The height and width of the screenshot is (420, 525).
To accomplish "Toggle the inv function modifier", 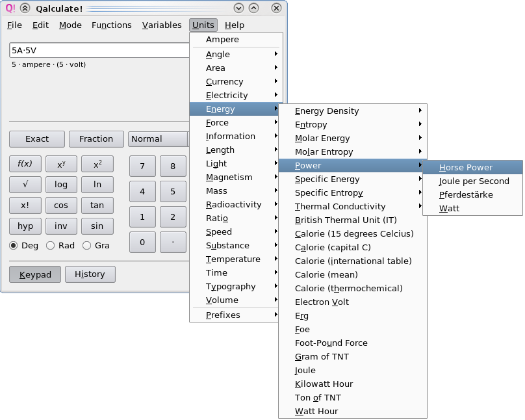I will coord(61,226).
